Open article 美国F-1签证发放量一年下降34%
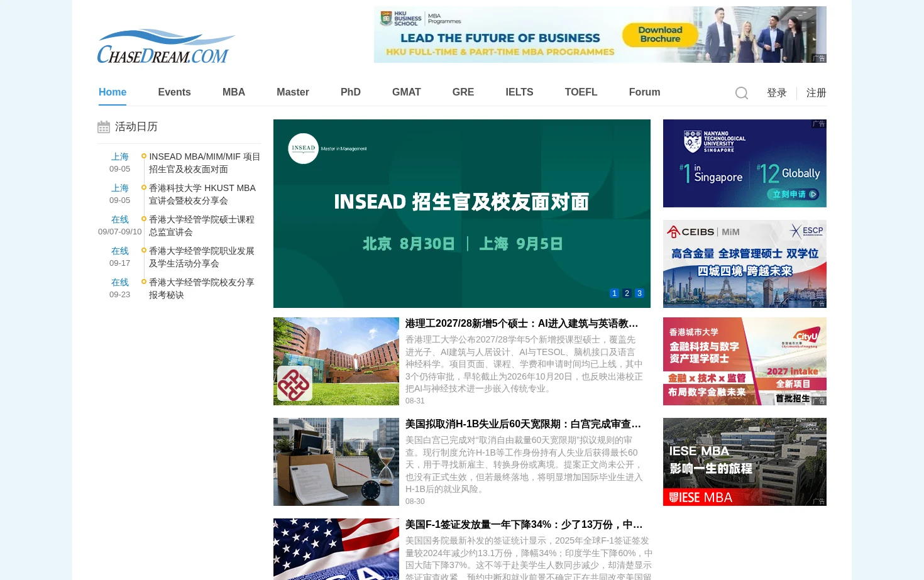The width and height of the screenshot is (924, 580). 524,525
